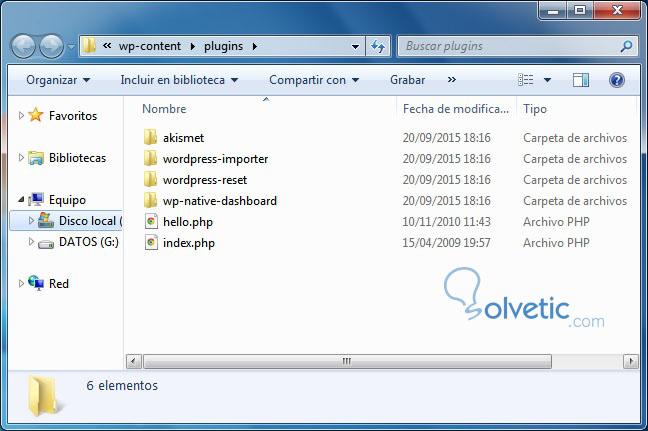This screenshot has height=431, width=648.
Task: Sort by the Nombre column header
Action: [x=164, y=109]
